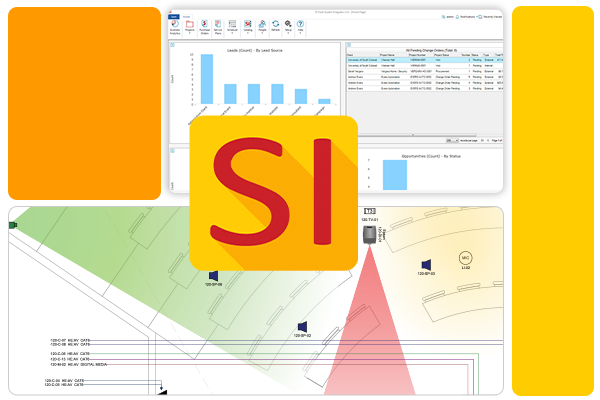The image size is (600, 400).
Task: Click the All Pending Change Orders title
Action: pos(432,51)
